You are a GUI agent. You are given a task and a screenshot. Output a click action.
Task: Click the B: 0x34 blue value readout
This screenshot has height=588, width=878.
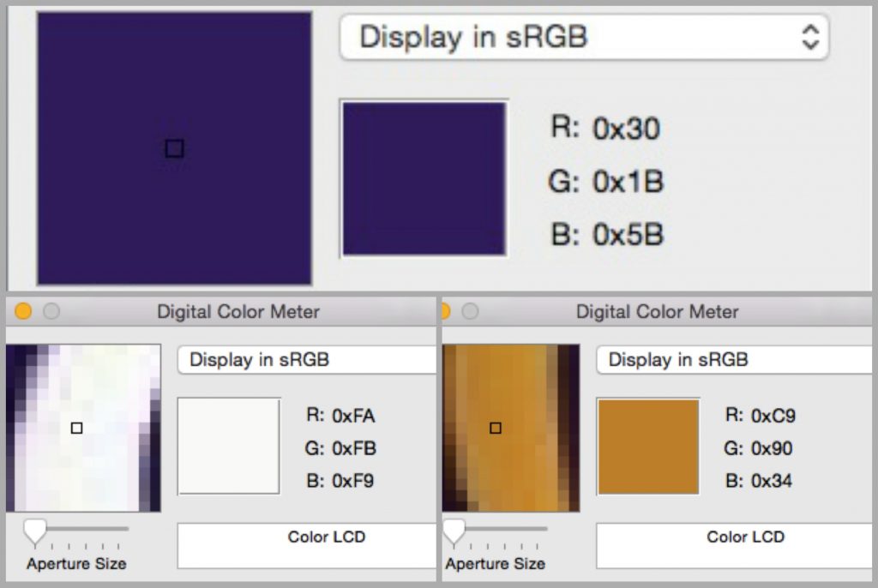click(759, 481)
